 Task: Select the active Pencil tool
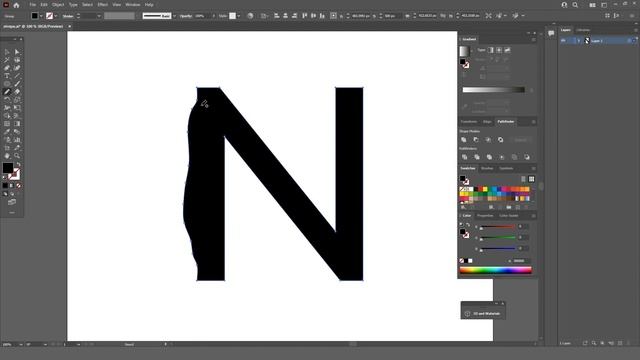click(x=7, y=92)
